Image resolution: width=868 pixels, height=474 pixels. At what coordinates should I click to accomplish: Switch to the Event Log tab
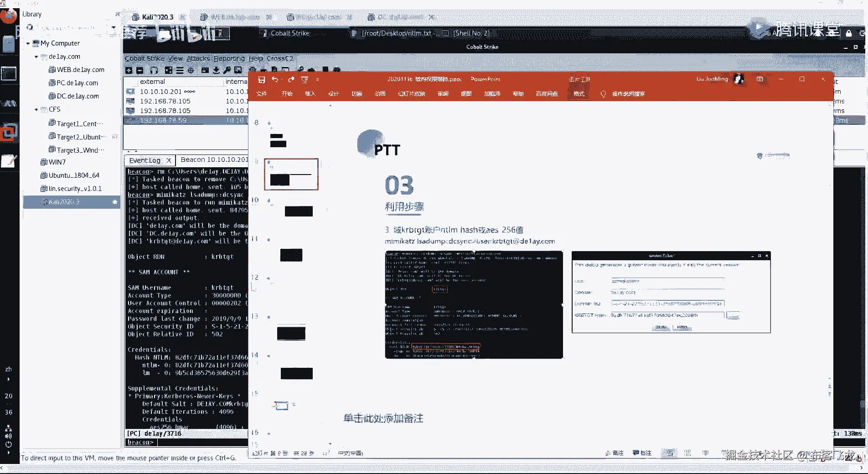coord(145,160)
